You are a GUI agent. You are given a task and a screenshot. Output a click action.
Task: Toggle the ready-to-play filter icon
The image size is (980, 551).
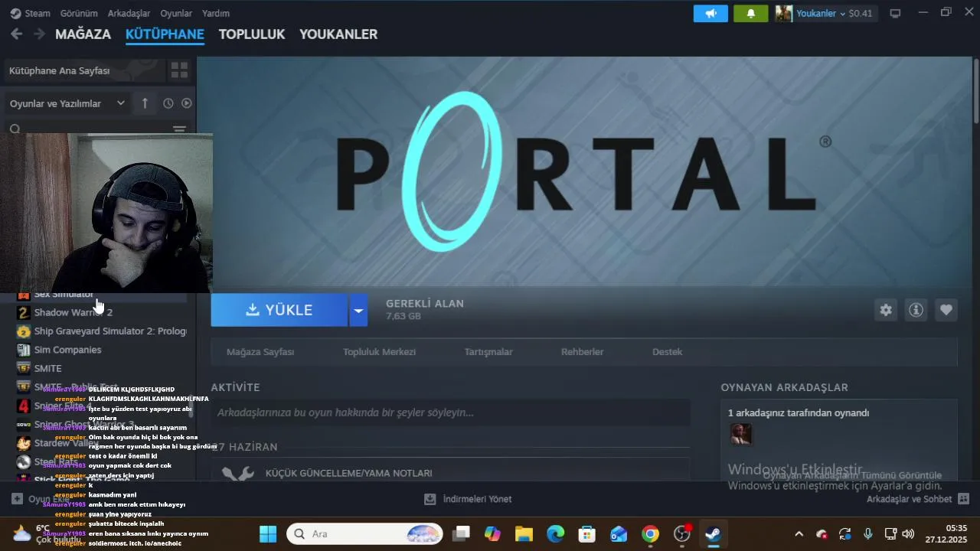pos(186,103)
